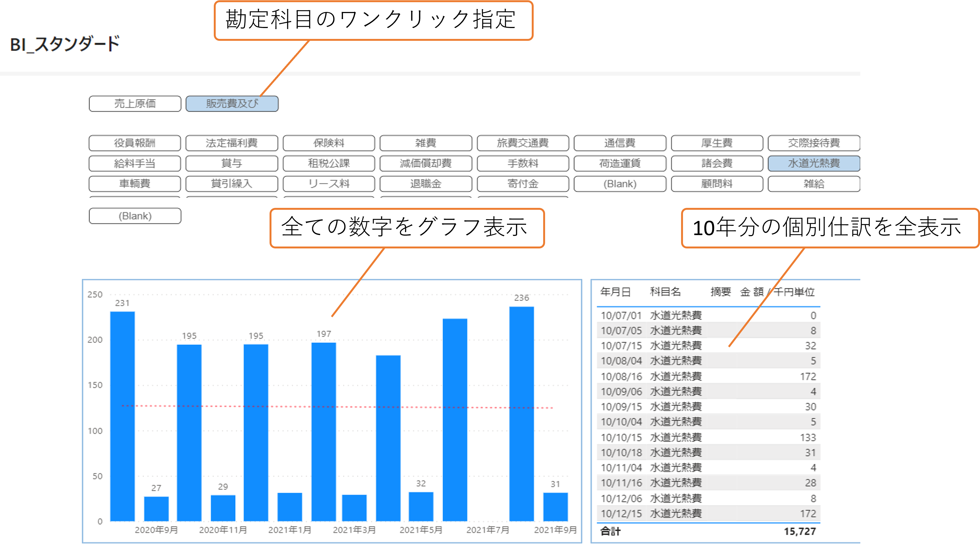
Task: Select the 10/10/04 table row
Action: 708,422
